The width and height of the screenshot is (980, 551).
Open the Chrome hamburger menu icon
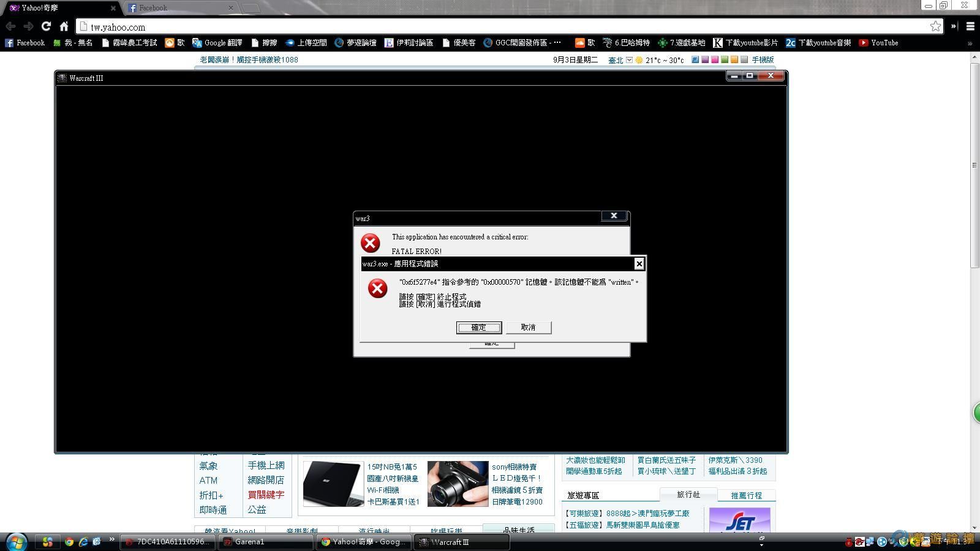click(970, 26)
